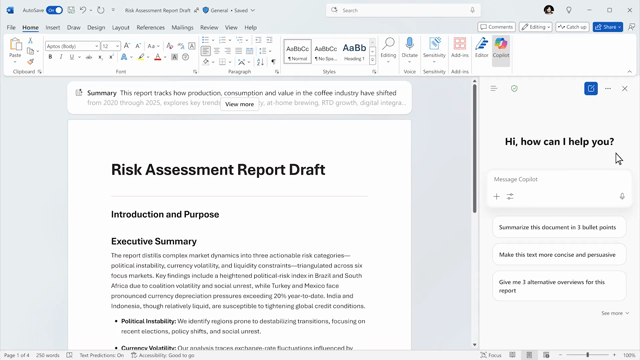Click the vertical document scrollbar thumb
This screenshot has height=360, width=640.
[474, 149]
